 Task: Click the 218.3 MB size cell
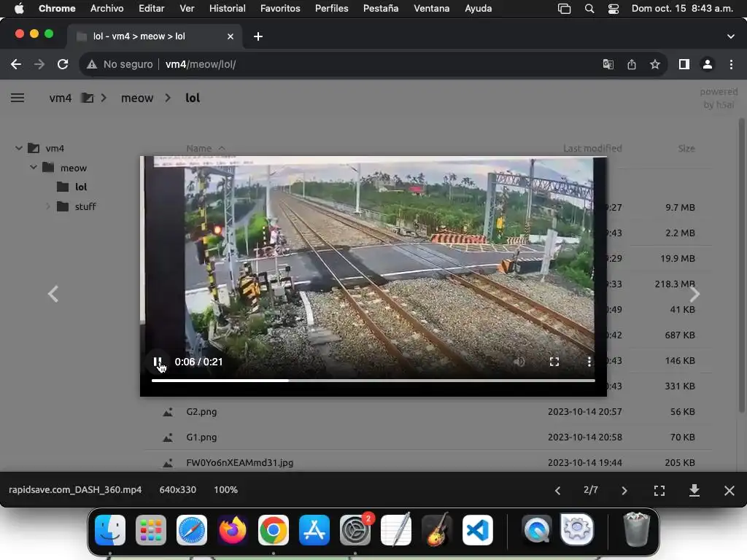675,284
